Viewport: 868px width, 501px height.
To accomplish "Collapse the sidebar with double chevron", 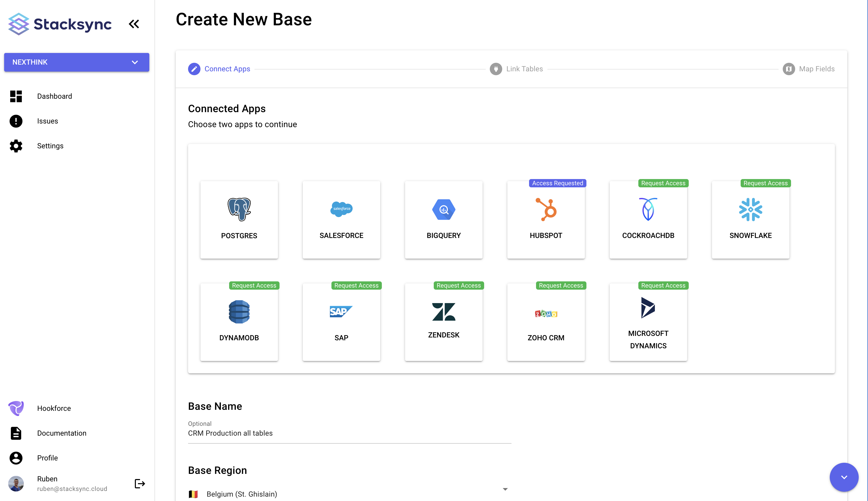I will (134, 24).
